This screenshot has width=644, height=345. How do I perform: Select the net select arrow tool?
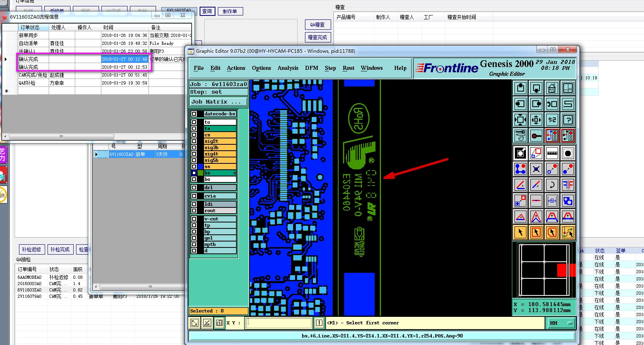[x=568, y=232]
